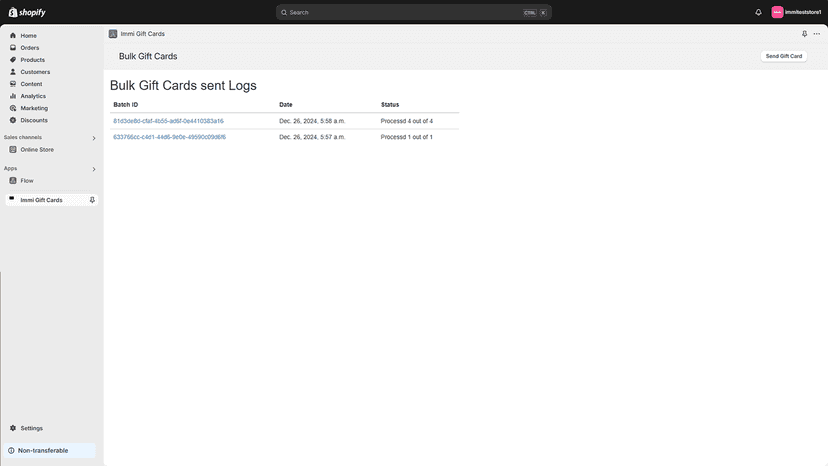Viewport: 828px width, 466px height.
Task: Pin app using header pin icon
Action: [x=804, y=34]
